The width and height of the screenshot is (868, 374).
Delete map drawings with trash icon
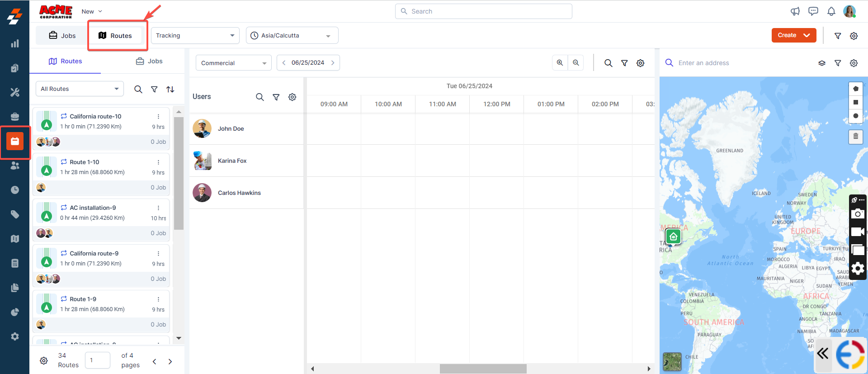click(855, 136)
